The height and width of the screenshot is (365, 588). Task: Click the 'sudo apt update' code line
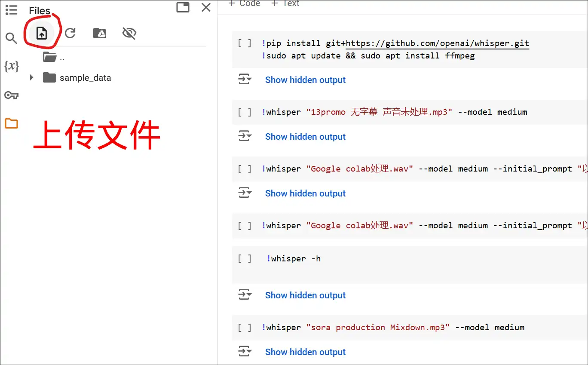(x=368, y=55)
